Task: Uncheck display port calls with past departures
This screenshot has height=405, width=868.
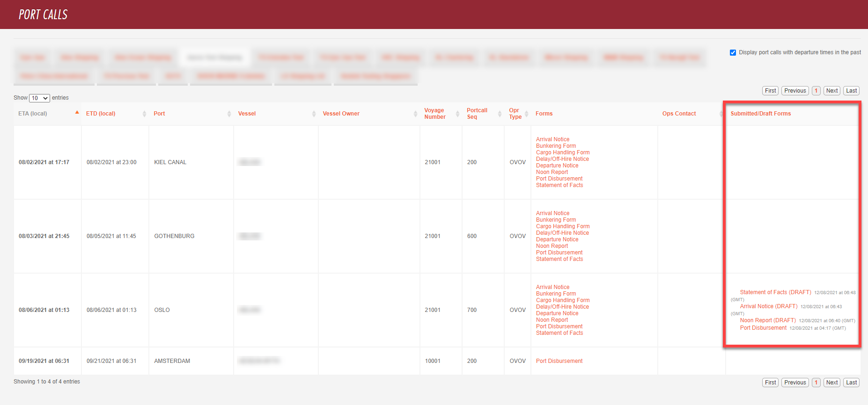Action: (x=733, y=52)
